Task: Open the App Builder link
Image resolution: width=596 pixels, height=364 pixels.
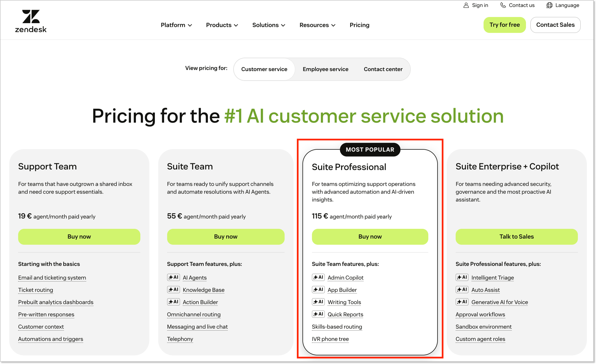Action: [342, 290]
